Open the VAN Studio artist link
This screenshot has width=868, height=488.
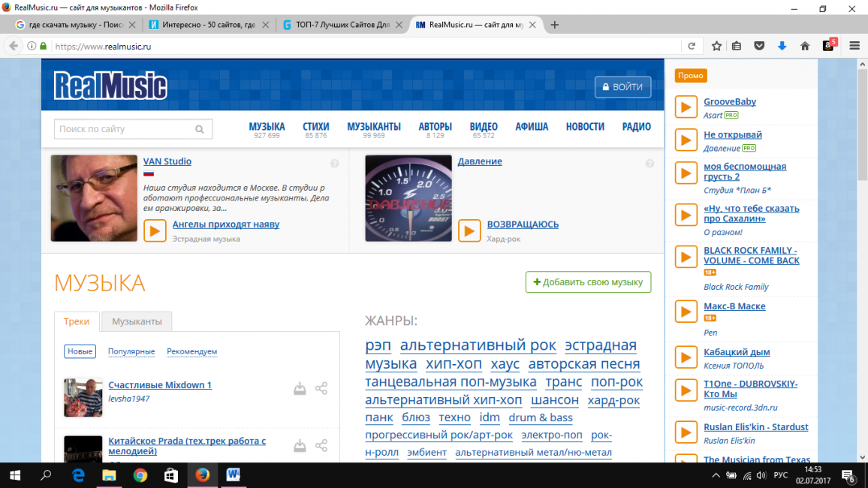coord(167,161)
